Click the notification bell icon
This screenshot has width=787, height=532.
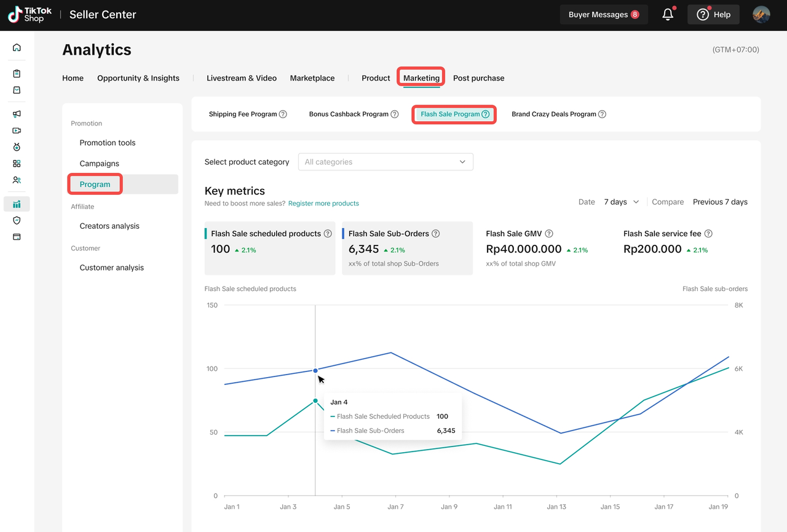[x=668, y=15]
